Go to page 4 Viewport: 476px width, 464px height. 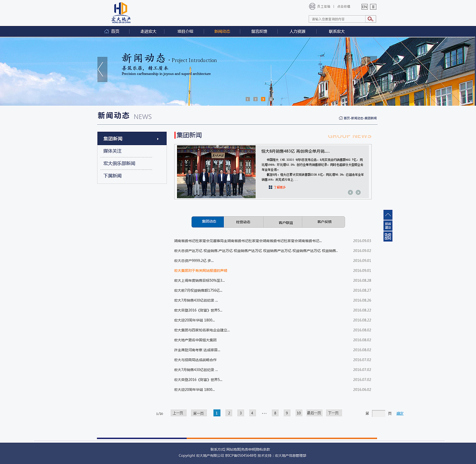(252, 413)
